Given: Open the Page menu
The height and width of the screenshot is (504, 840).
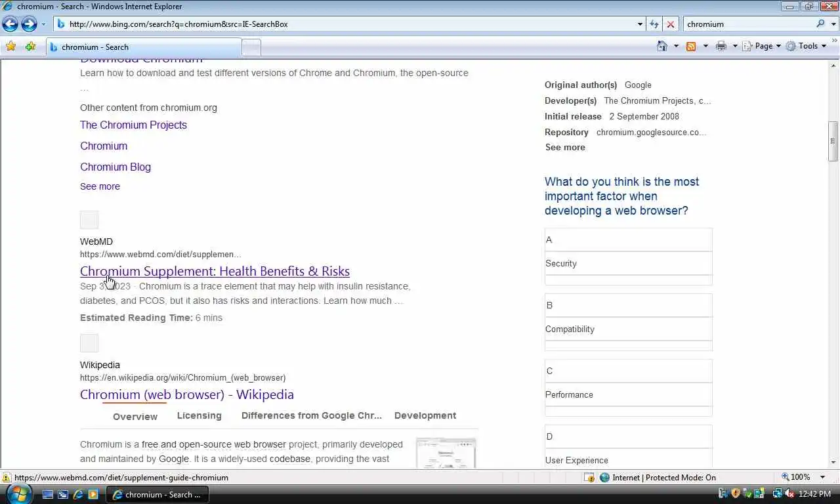Looking at the screenshot, I should click(x=761, y=46).
